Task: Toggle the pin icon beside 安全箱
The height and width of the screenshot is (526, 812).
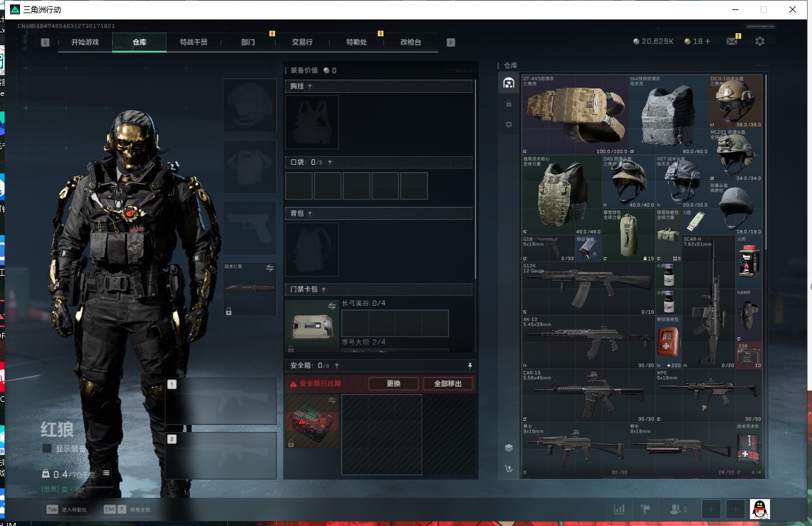Action: point(470,366)
